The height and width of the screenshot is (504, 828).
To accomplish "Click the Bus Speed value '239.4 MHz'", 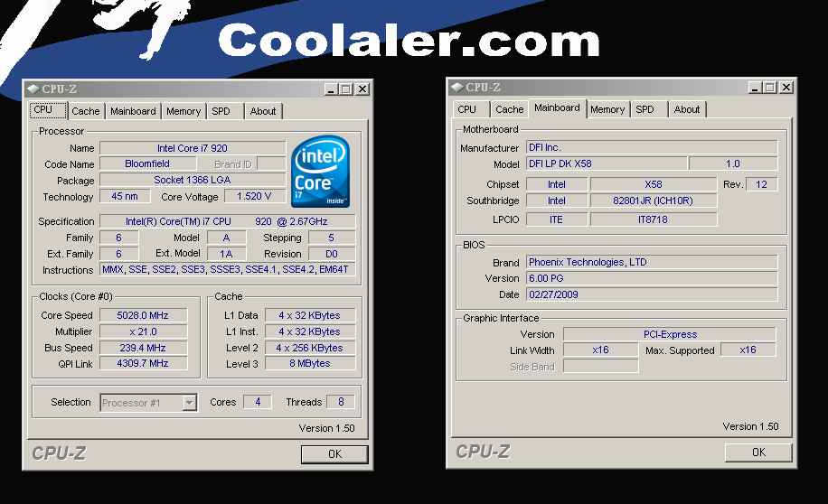I will [x=143, y=349].
